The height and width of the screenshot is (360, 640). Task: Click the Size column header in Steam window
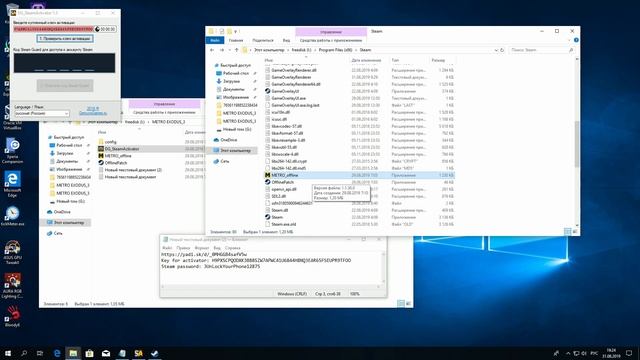click(x=438, y=60)
